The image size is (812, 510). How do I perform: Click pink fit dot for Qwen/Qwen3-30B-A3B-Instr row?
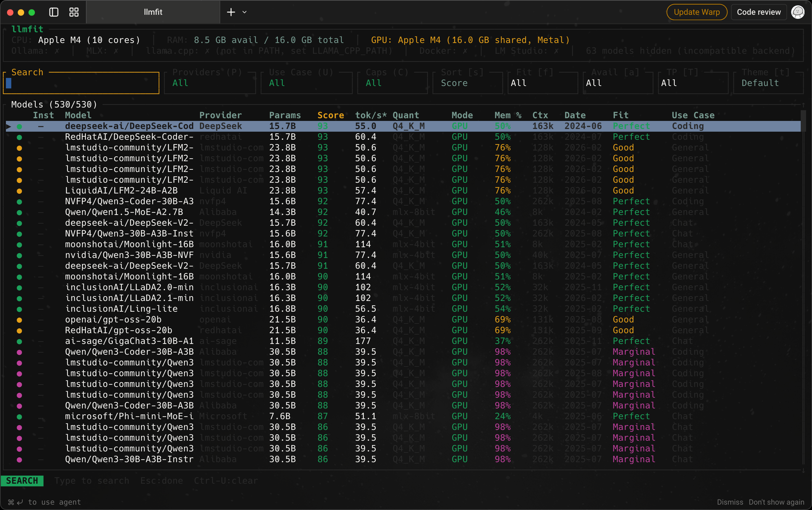click(x=19, y=459)
